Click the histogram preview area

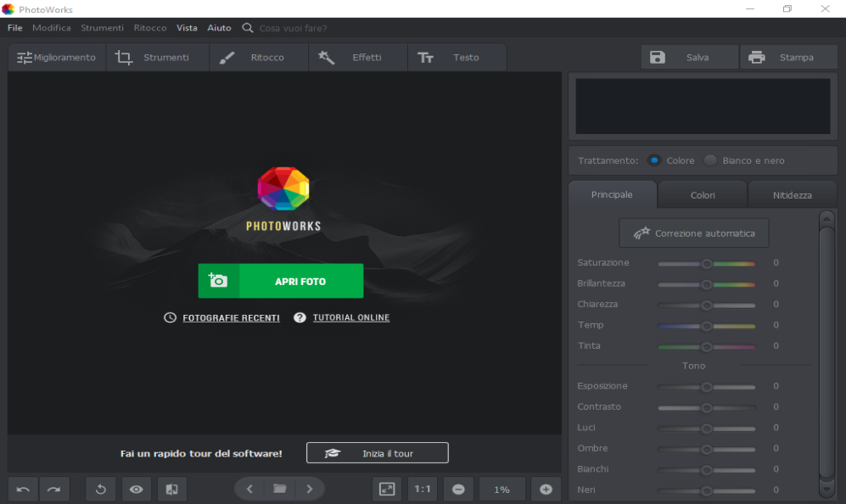[703, 106]
